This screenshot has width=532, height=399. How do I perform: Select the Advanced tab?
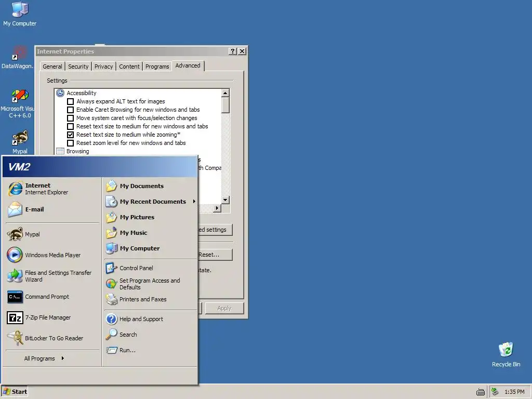click(188, 65)
